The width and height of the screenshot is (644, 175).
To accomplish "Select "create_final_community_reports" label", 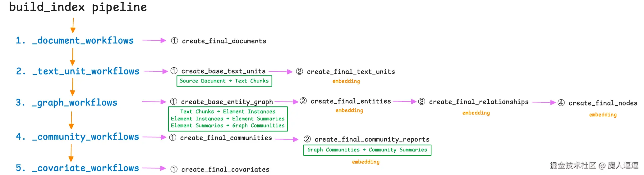I will [372, 139].
